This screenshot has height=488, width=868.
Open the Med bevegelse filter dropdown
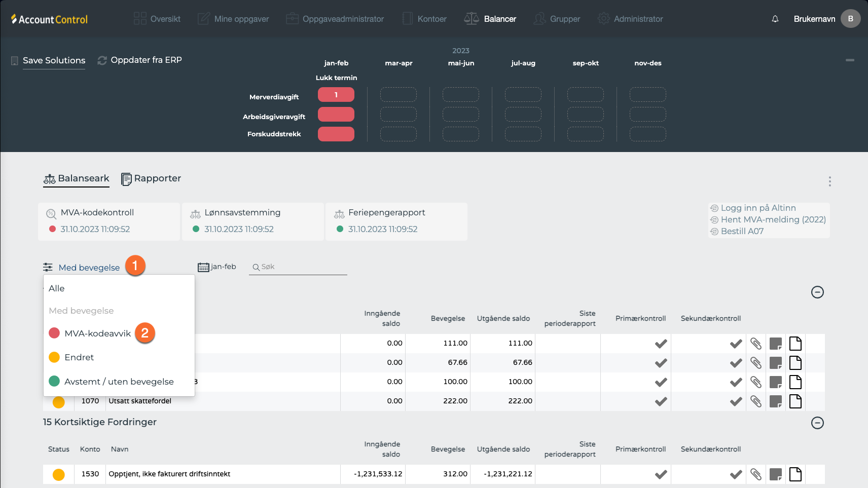click(x=89, y=268)
